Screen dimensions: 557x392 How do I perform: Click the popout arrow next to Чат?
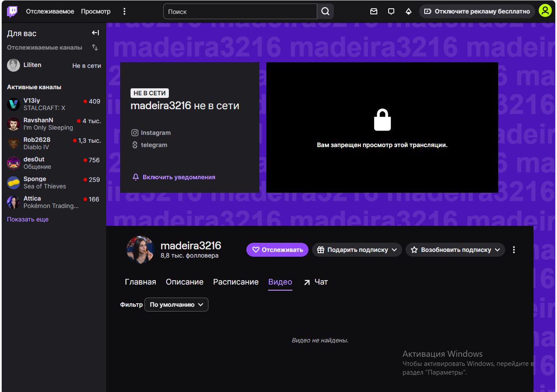coord(307,282)
